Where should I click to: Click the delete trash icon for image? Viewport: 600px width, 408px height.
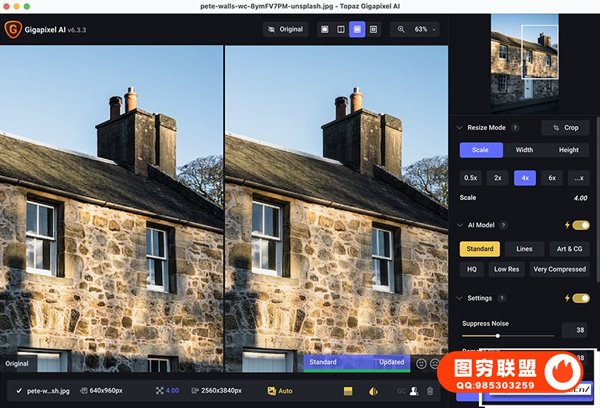point(430,391)
